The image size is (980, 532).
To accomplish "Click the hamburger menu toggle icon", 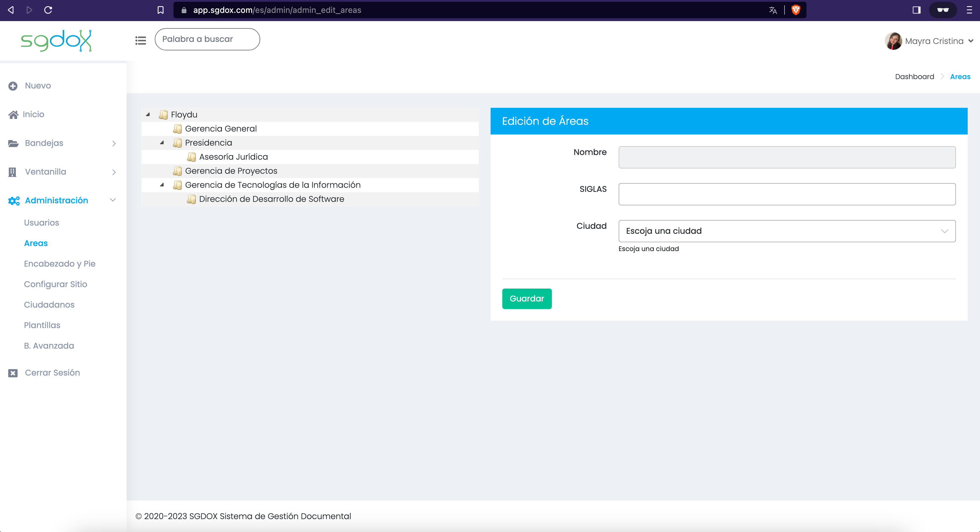I will coord(140,40).
